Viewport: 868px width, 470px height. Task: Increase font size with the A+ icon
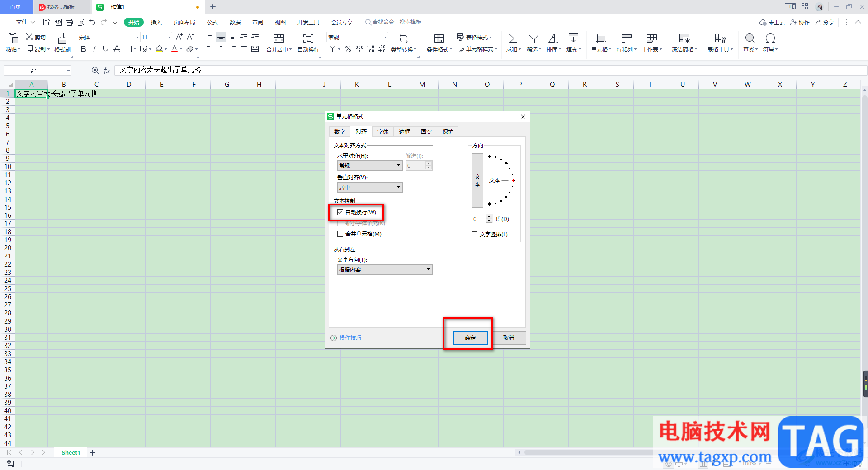click(179, 37)
